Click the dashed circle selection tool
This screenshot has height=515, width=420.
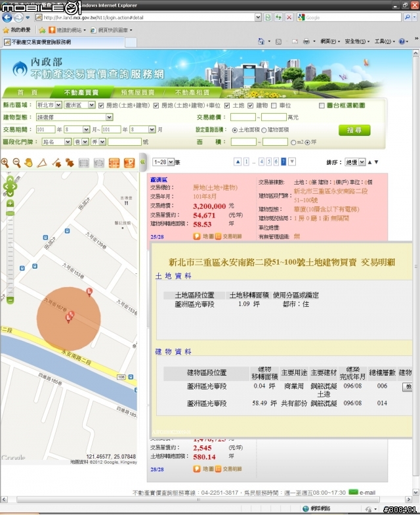tap(98, 163)
